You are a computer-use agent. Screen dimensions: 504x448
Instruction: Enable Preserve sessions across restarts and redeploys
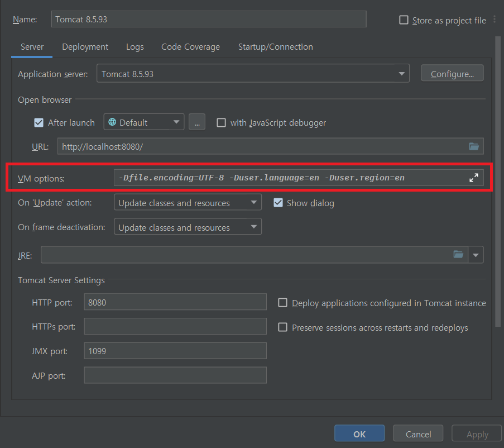[282, 327]
